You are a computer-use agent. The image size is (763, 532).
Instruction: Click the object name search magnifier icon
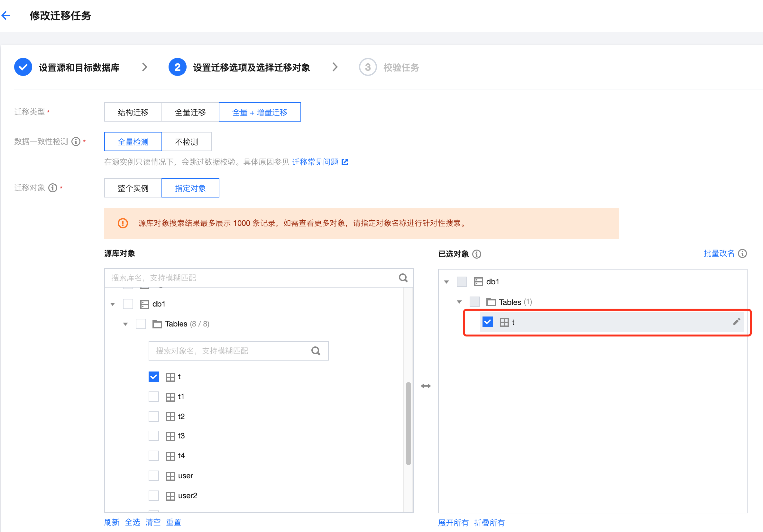coord(316,351)
